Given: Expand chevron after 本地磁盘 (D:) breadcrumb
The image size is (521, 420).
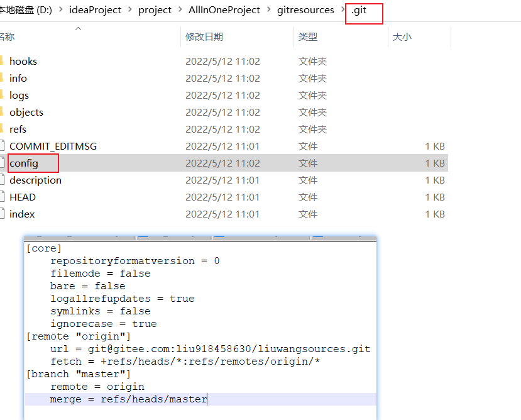Looking at the screenshot, I should 61,9.
